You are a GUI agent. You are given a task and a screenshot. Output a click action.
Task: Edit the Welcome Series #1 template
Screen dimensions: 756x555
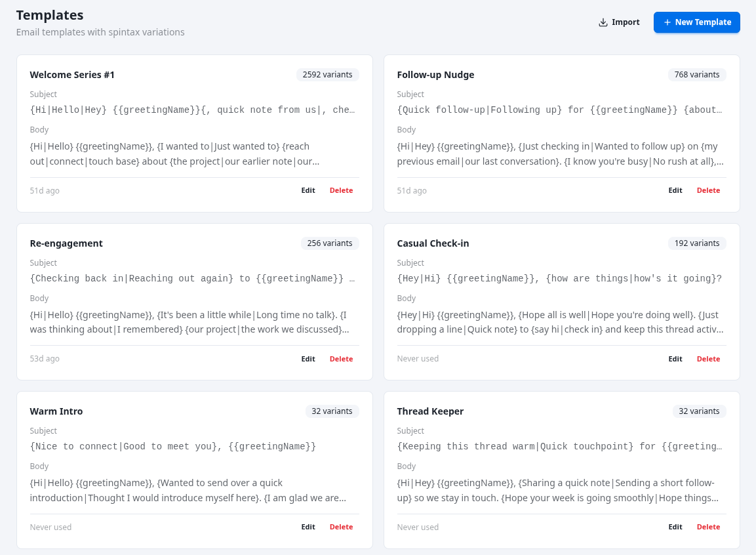308,190
